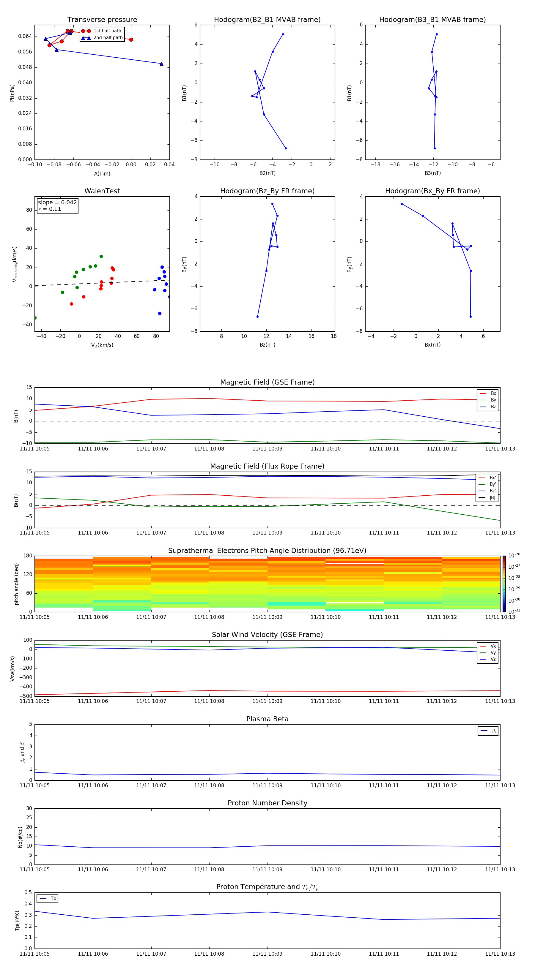
Task: Click the rightmost blue triangle in Transverse pressure
Action: coord(161,64)
